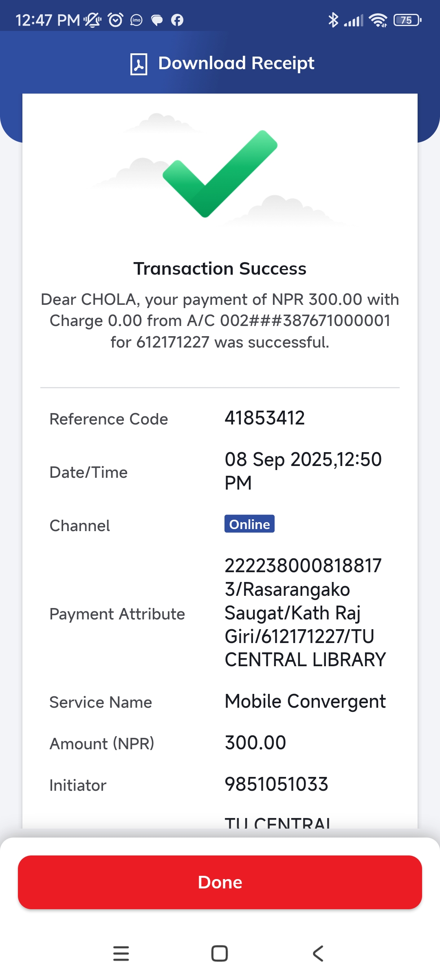Tap the Online channel badge
The height and width of the screenshot is (980, 440).
[x=249, y=524]
